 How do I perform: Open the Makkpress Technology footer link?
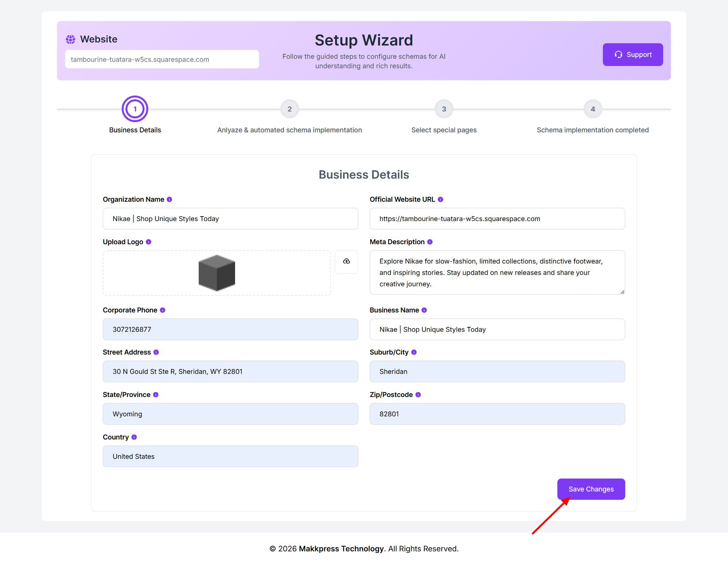(341, 549)
